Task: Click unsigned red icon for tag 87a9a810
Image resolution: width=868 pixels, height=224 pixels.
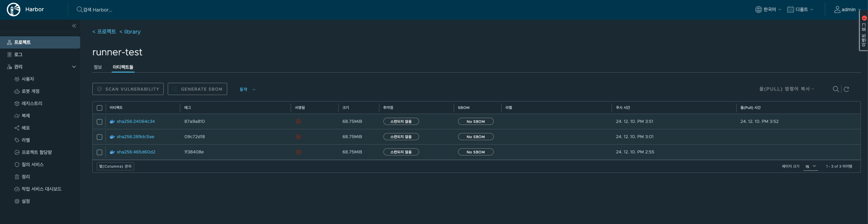Action: coord(298,122)
